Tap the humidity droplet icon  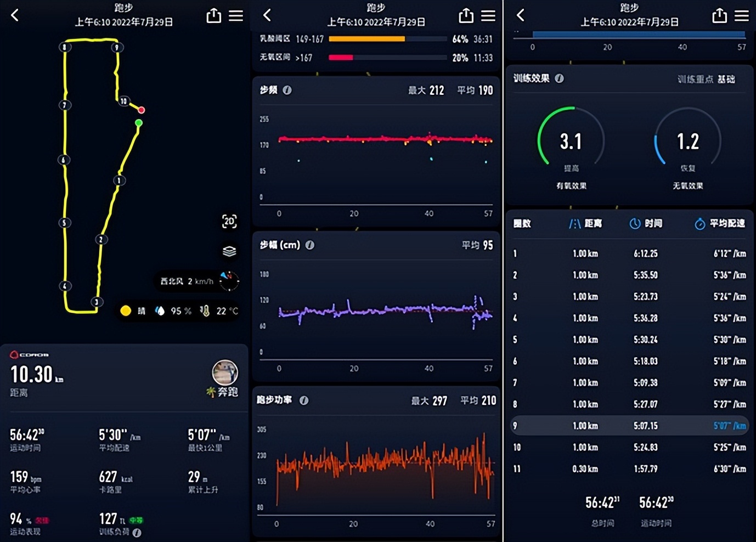[160, 311]
